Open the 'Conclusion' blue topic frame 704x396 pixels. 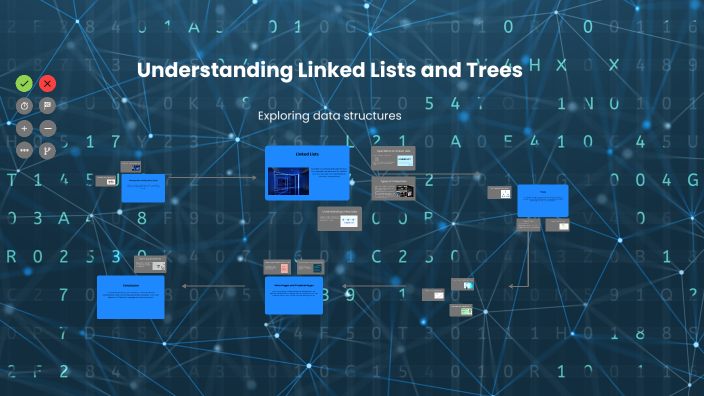pos(131,297)
